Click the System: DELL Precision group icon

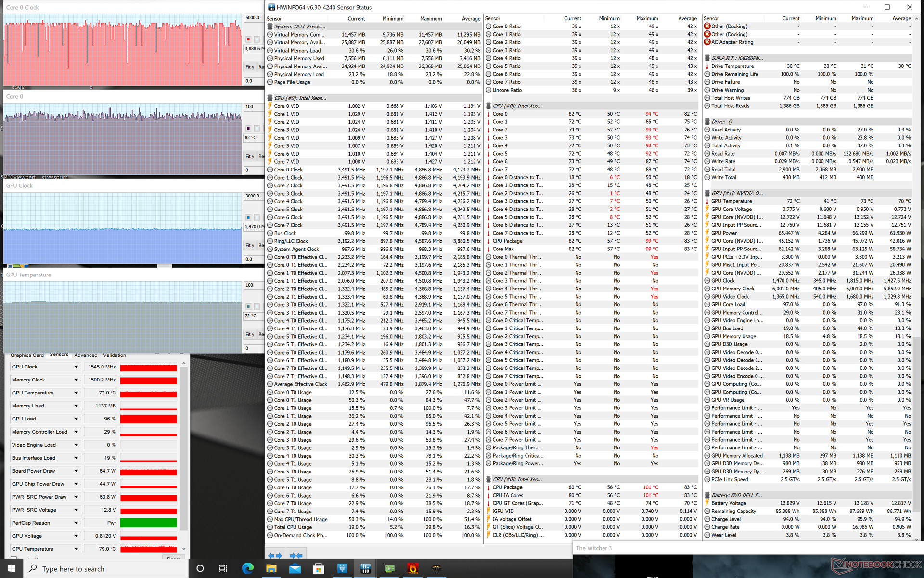[x=270, y=26]
